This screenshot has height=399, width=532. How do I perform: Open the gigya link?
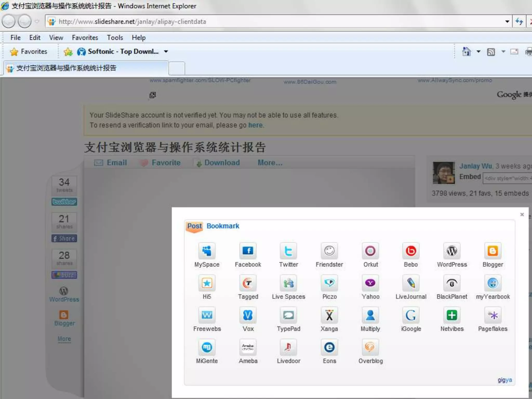tap(504, 380)
